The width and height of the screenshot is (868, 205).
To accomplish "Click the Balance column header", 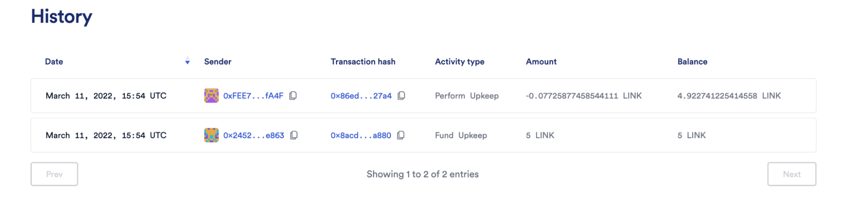I will coord(692,62).
